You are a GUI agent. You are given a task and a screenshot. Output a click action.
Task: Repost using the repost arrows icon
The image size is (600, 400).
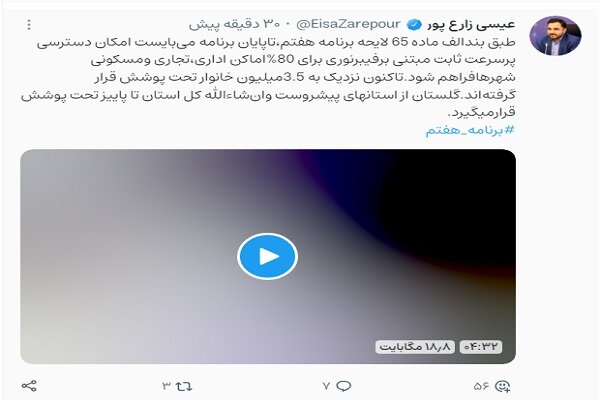tap(184, 386)
